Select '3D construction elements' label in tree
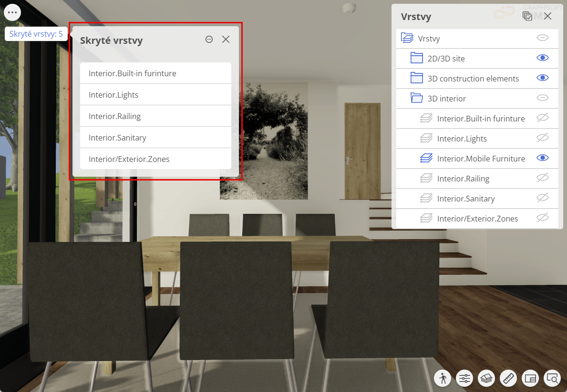 point(474,79)
